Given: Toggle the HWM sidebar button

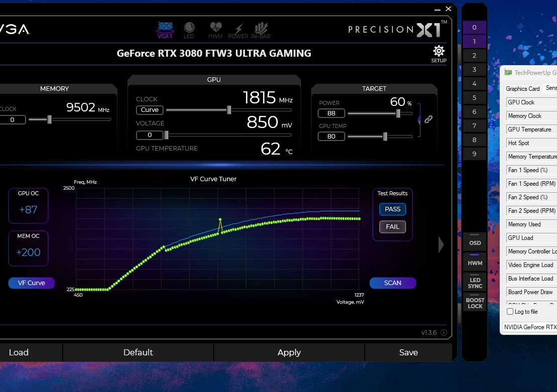Looking at the screenshot, I should click(x=475, y=261).
